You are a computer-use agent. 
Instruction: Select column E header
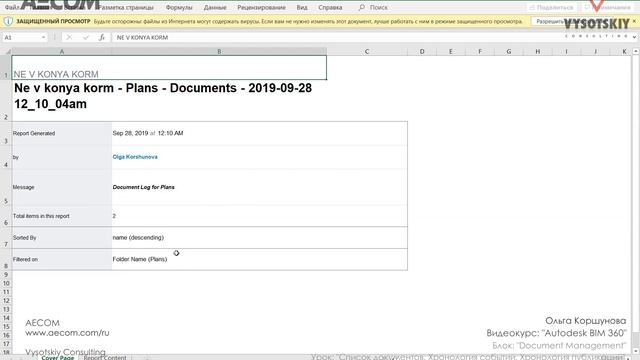tap(451, 51)
